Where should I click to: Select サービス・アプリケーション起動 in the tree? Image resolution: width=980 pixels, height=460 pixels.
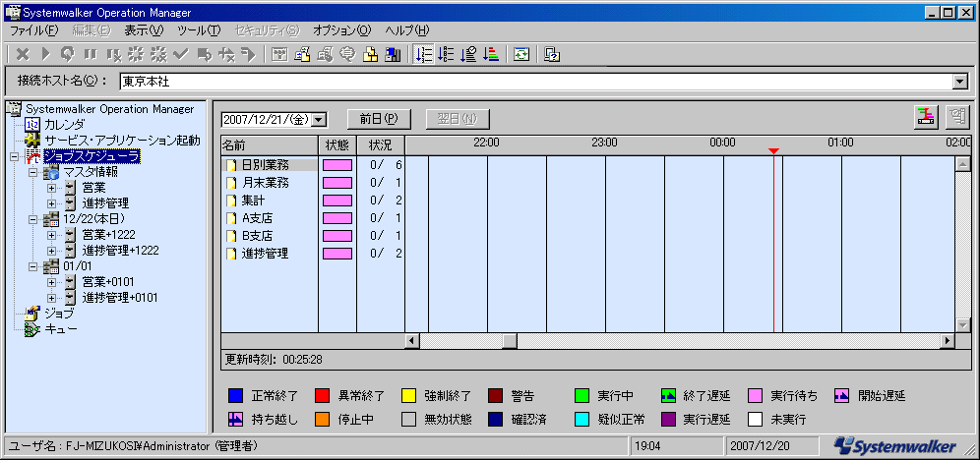click(122, 140)
